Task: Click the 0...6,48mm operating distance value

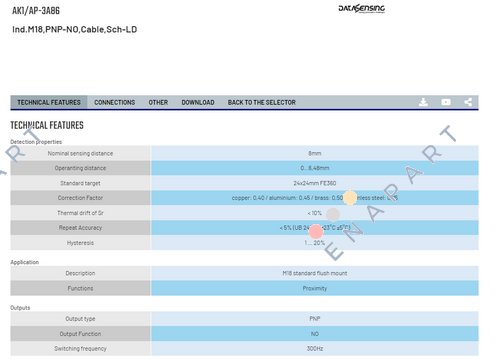Action: pyautogui.click(x=315, y=168)
